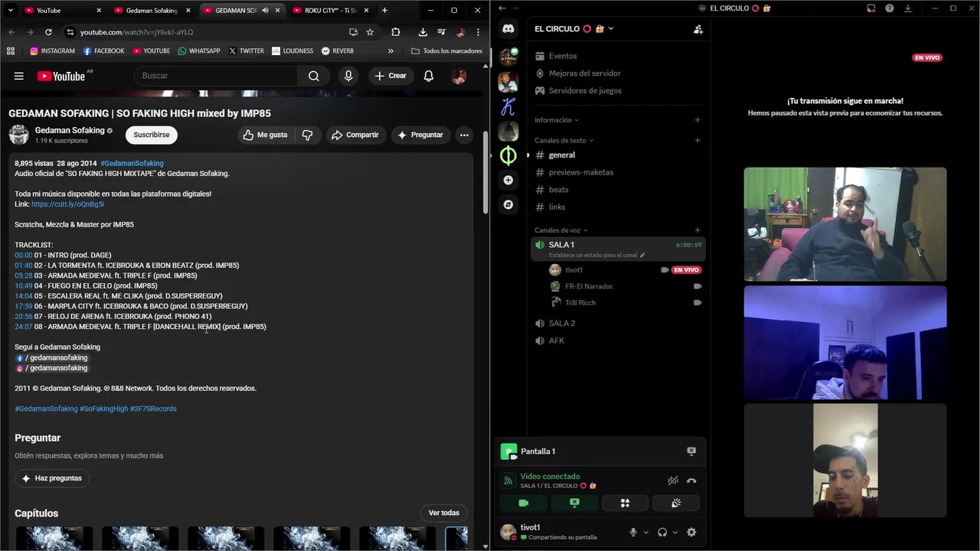Open Discord discover servers compass
This screenshot has height=551, width=980.
508,204
